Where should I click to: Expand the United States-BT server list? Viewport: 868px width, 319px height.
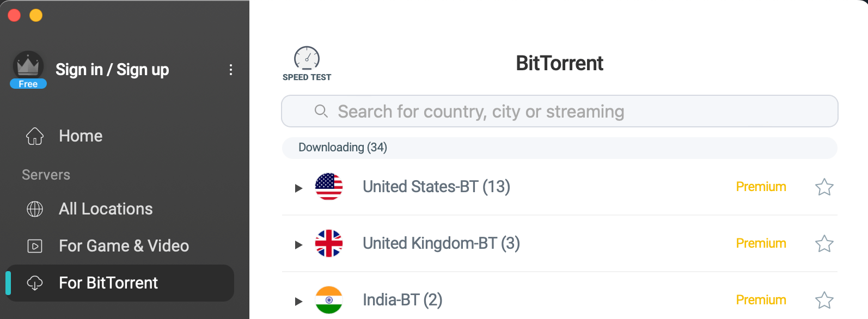click(x=298, y=188)
